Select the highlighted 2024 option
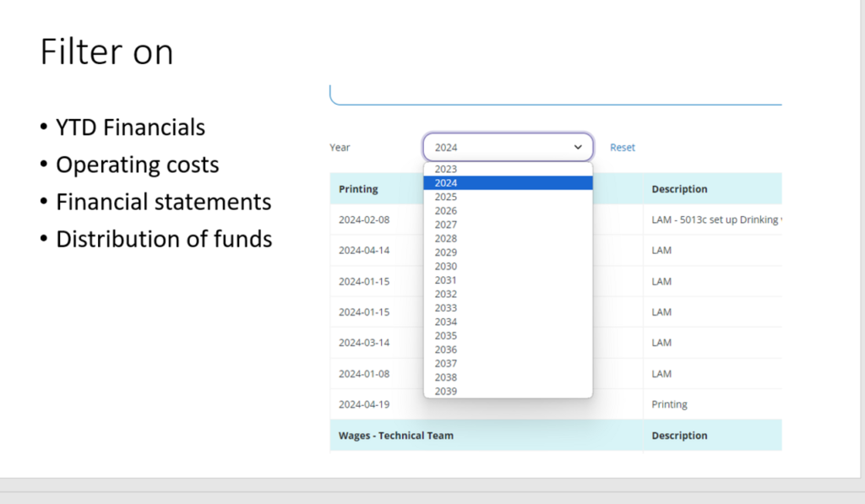Viewport: 865px width, 504px height. (446, 183)
